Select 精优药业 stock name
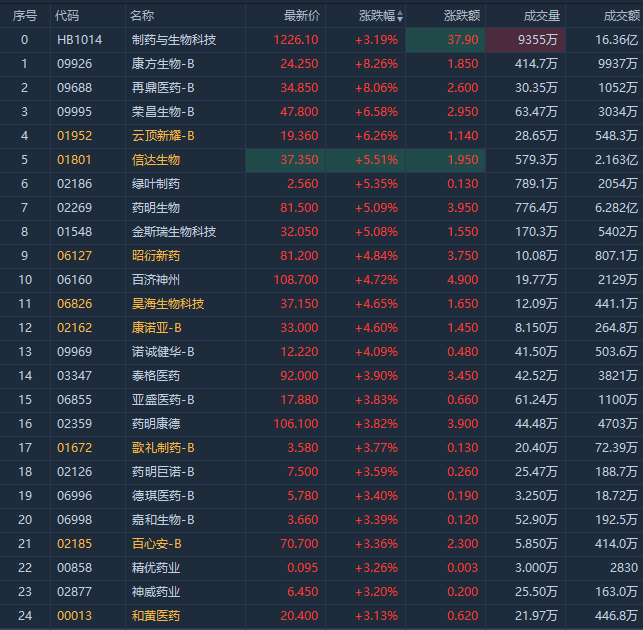Image resolution: width=643 pixels, height=630 pixels. point(156,568)
